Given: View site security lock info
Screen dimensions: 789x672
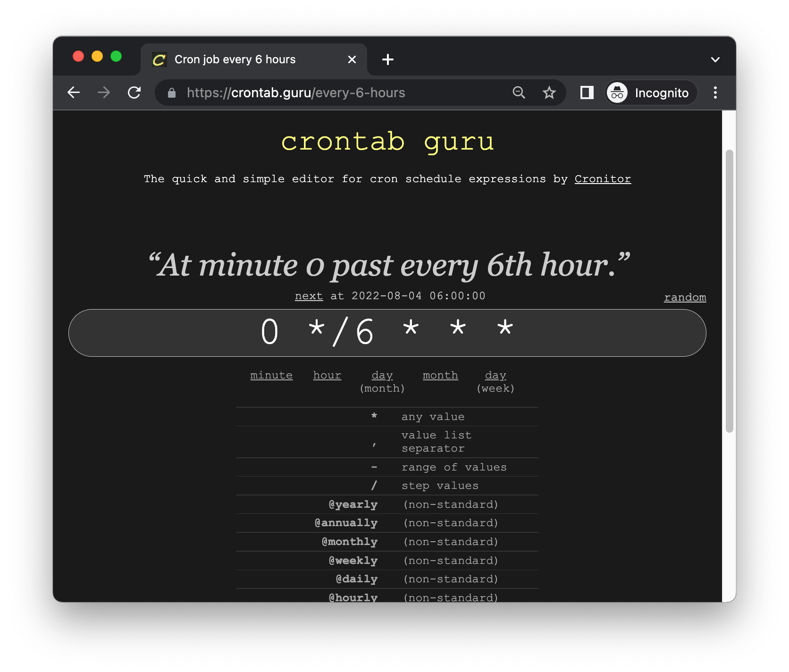Looking at the screenshot, I should click(172, 93).
